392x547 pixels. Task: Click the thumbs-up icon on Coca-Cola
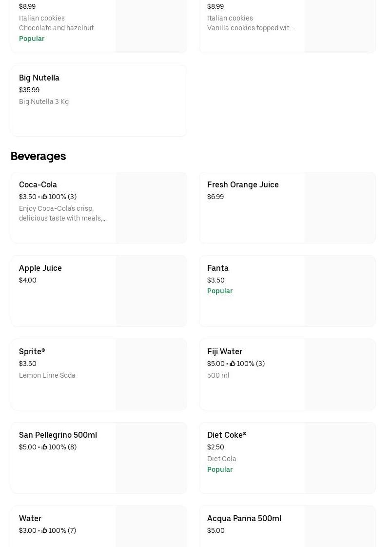pyautogui.click(x=44, y=197)
